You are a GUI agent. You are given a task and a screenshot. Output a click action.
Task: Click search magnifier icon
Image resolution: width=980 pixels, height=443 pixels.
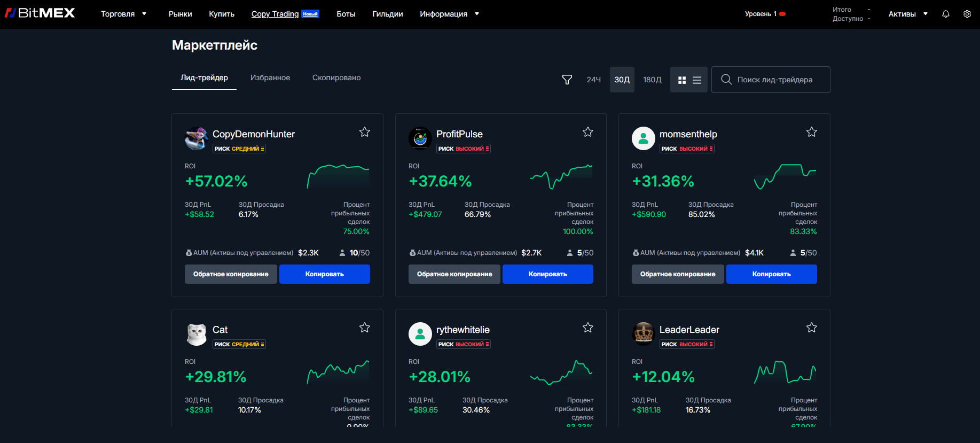(726, 80)
